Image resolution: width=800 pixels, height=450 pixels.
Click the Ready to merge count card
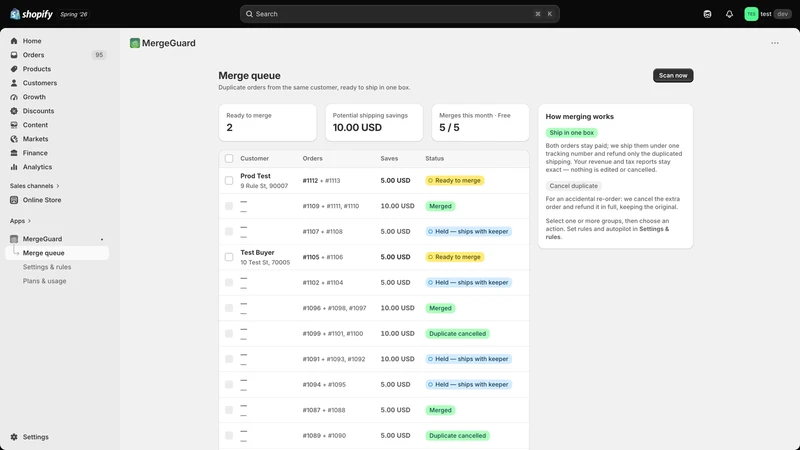pyautogui.click(x=267, y=122)
